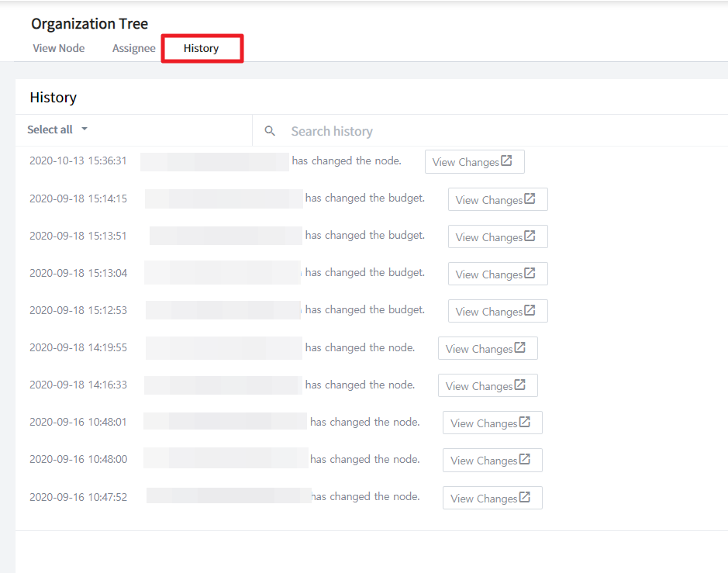
Task: Click external-link icon for 2020-09-18 15:14:15 entry
Action: (530, 199)
